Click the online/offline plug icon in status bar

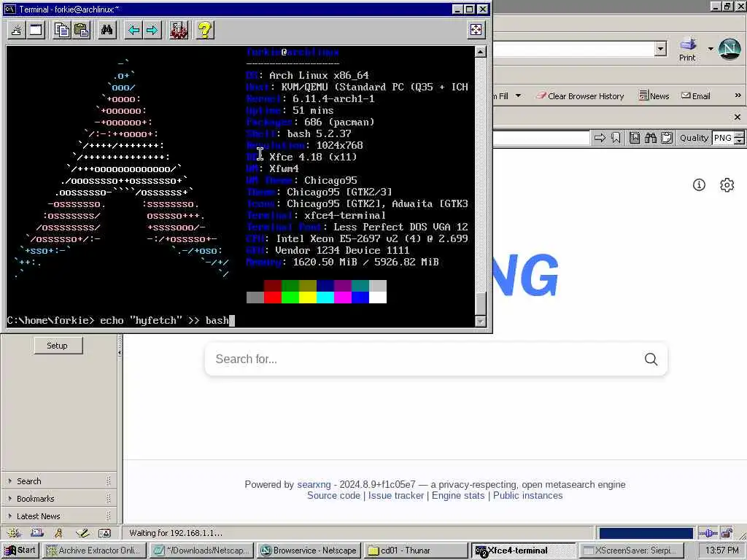pyautogui.click(x=708, y=533)
